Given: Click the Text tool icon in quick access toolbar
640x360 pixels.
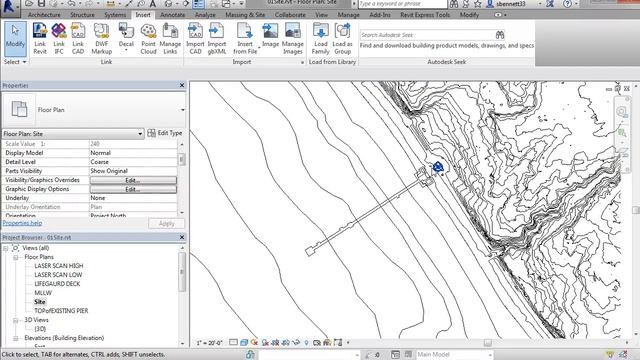Looking at the screenshot, I should coord(153,4).
